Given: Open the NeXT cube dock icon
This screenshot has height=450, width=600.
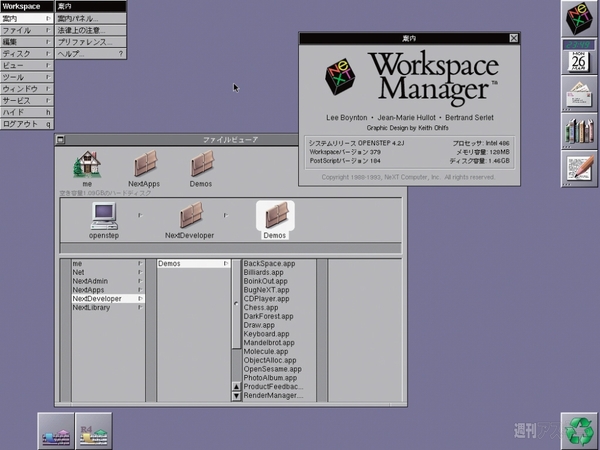Looking at the screenshot, I should 580,18.
